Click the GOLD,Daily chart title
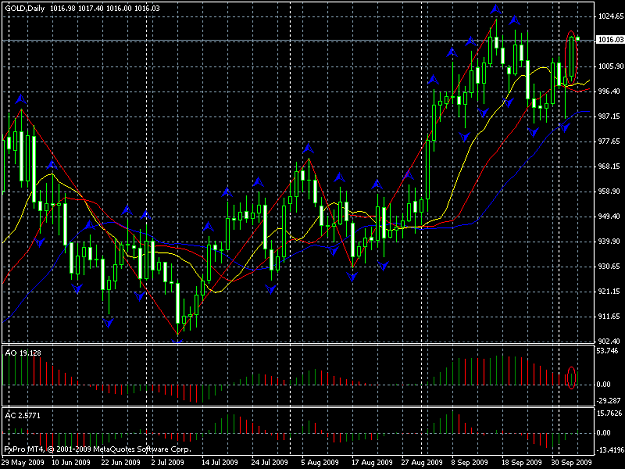Screen dimensions: 625x469 (25, 8)
